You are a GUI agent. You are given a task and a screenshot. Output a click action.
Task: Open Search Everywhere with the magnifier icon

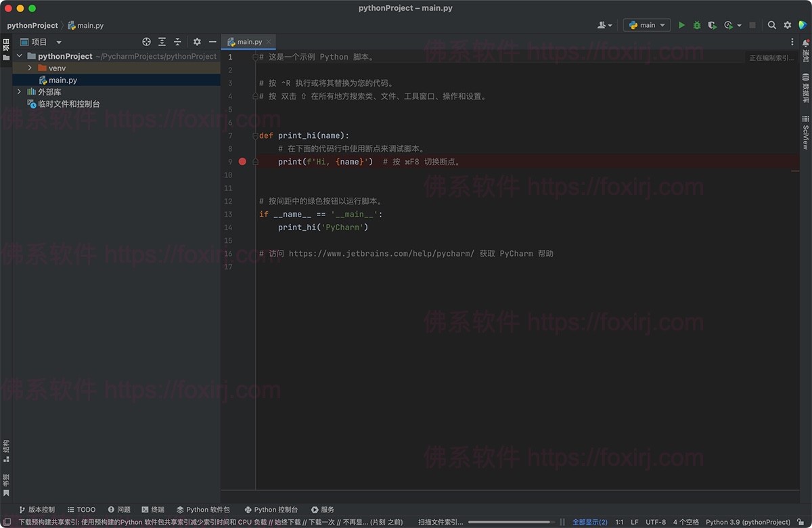point(772,25)
